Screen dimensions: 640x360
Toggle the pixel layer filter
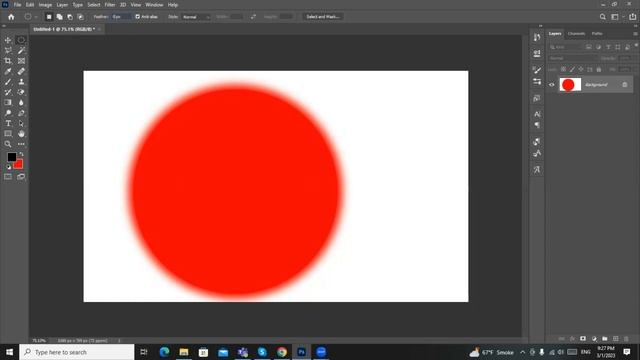[589, 47]
